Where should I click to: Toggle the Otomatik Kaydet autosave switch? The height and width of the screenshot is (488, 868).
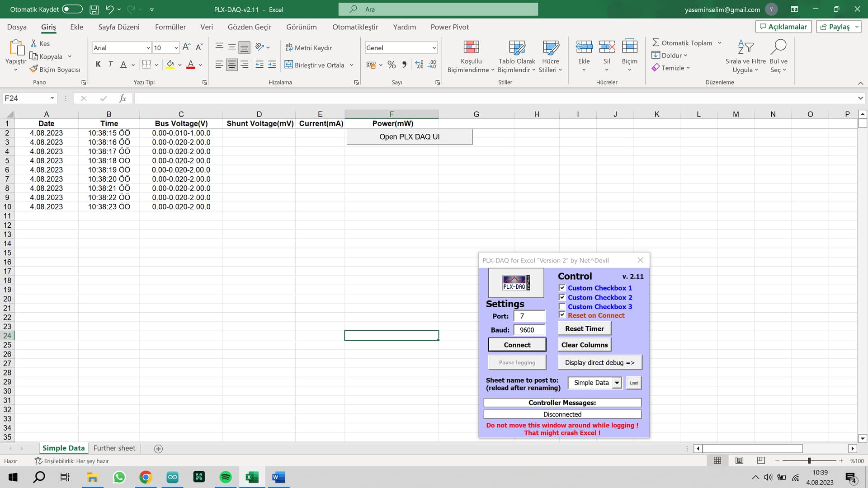click(x=72, y=9)
